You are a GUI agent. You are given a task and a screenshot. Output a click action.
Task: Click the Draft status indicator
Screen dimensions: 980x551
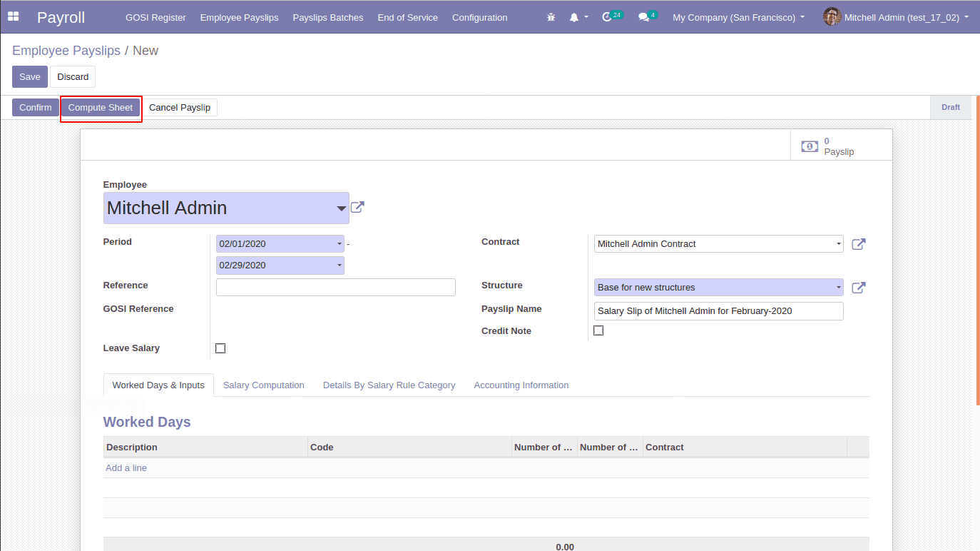click(x=951, y=107)
